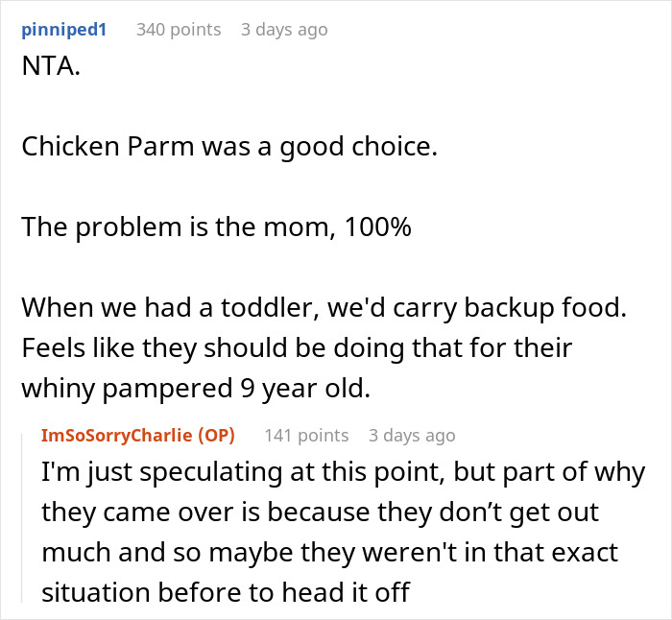Screen dimensions: 672x620
Task: Click the NTA. verdict text
Action: click(x=51, y=66)
